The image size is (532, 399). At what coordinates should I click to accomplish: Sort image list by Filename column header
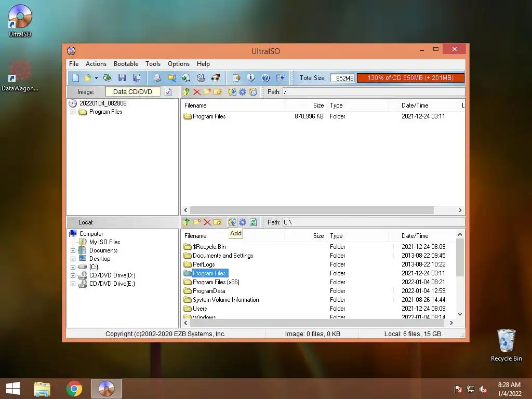(x=233, y=105)
